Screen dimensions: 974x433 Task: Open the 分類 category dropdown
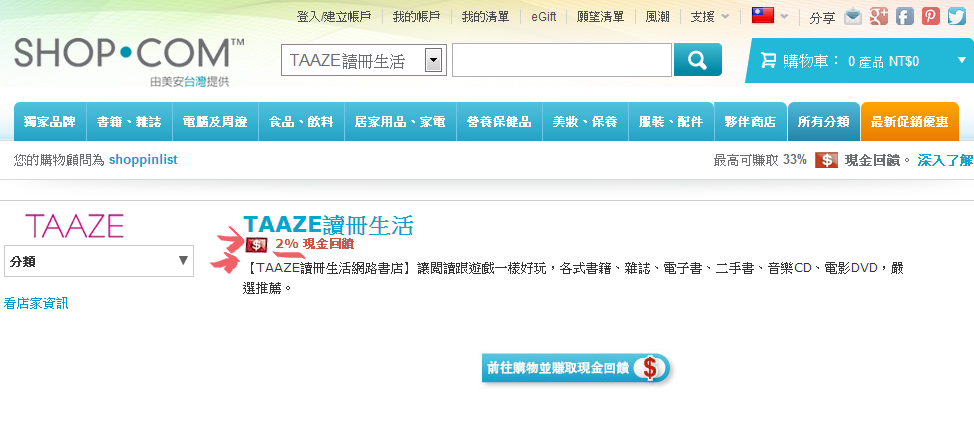point(99,261)
